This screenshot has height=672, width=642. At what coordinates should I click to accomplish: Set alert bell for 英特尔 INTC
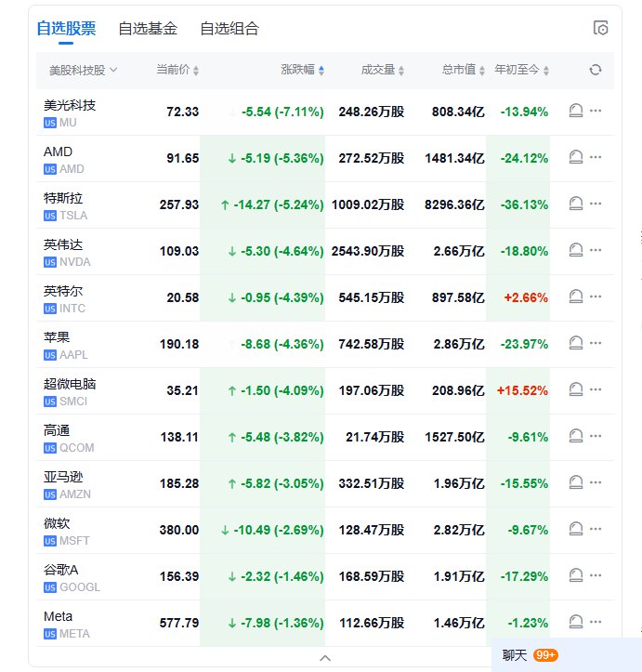pos(576,296)
